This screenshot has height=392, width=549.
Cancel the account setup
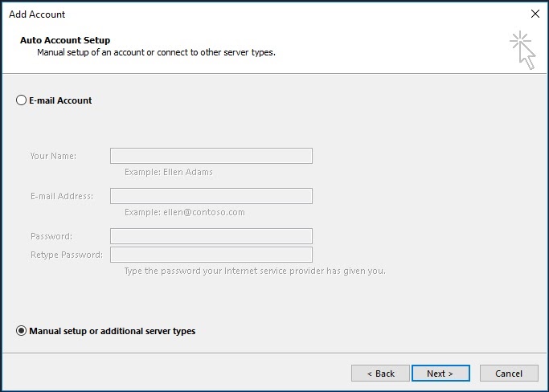point(509,374)
